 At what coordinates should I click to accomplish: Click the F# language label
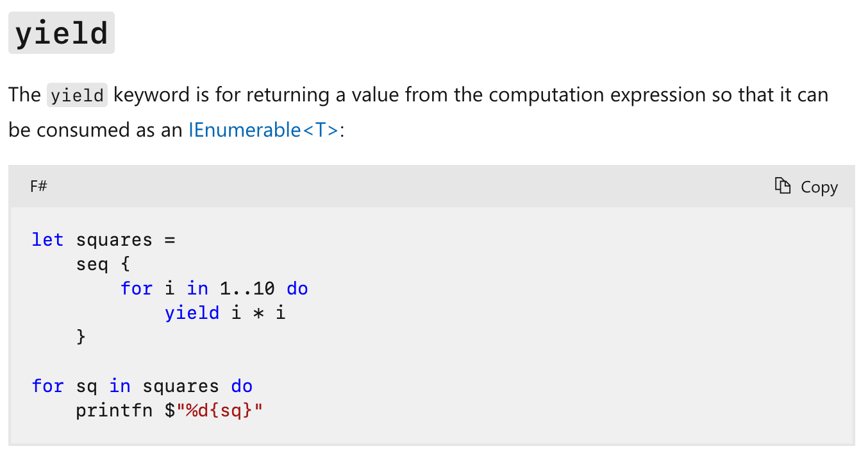pos(38,187)
